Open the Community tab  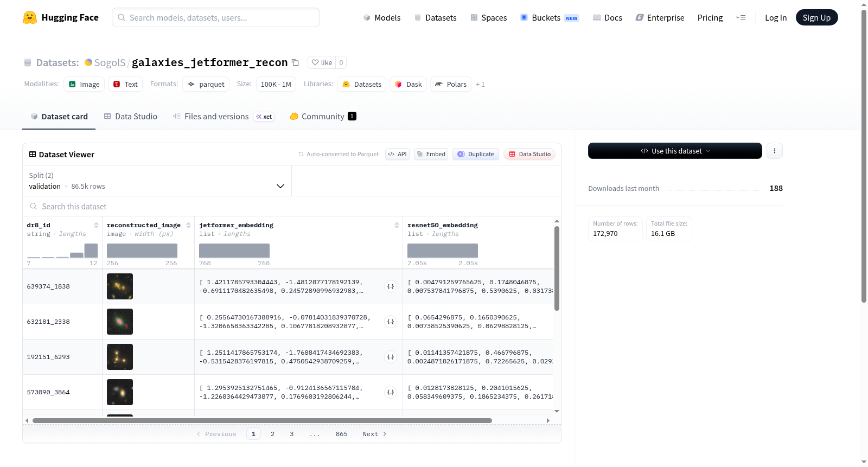[x=323, y=117]
